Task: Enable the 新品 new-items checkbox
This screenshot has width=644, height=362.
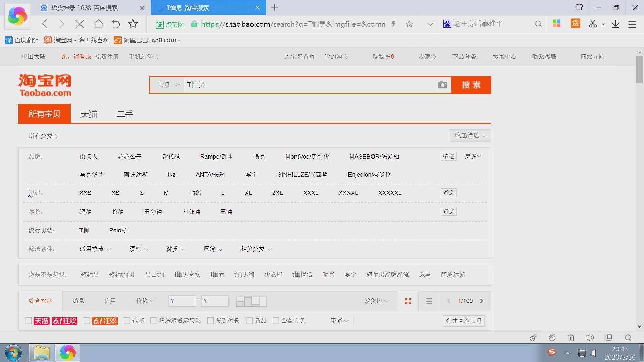Action: tap(249, 320)
